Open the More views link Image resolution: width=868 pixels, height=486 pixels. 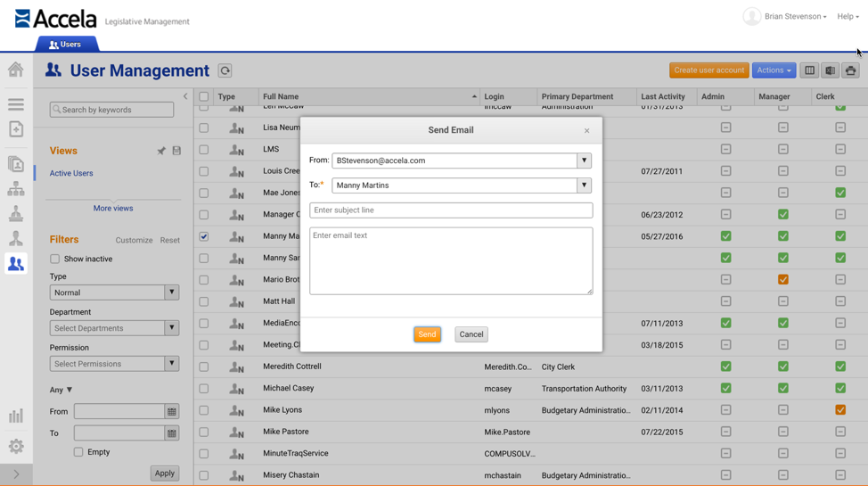(x=113, y=209)
